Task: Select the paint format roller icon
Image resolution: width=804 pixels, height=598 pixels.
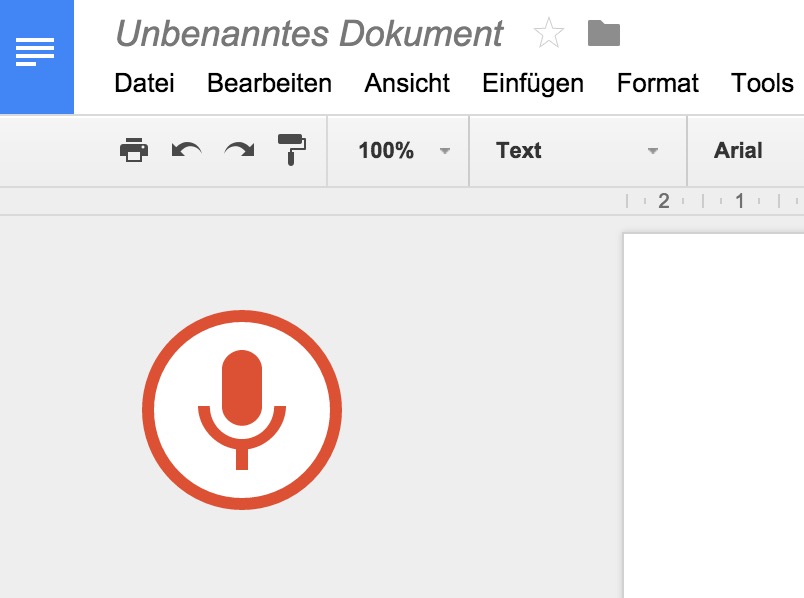Action: coord(292,150)
